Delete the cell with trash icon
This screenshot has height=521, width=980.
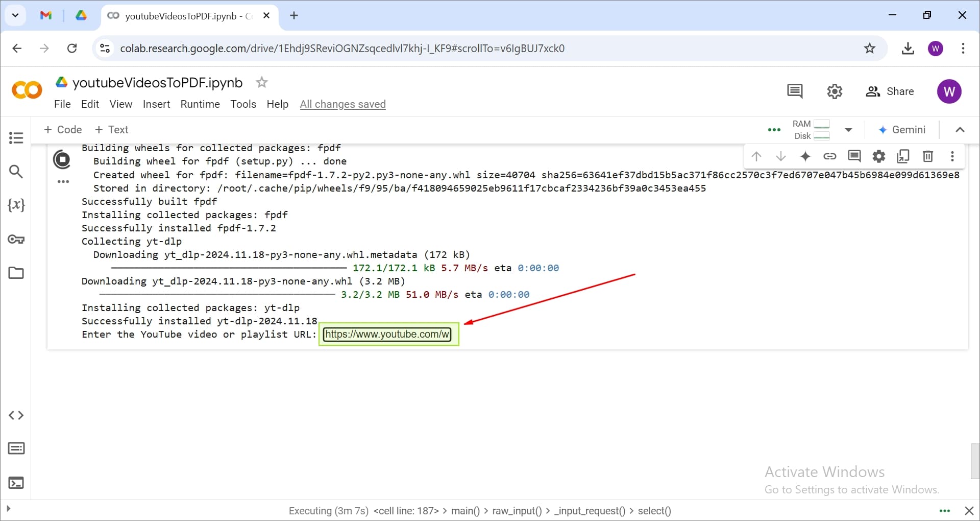928,156
